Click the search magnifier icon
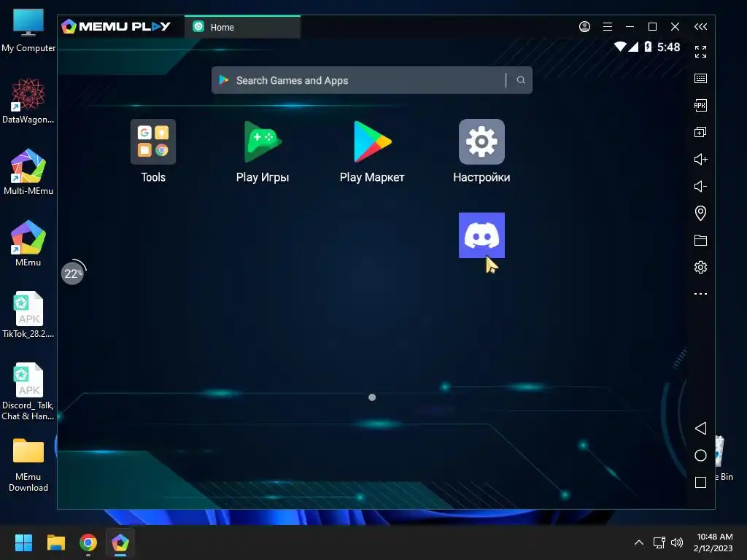Screen dimensions: 747x560 (x=521, y=80)
